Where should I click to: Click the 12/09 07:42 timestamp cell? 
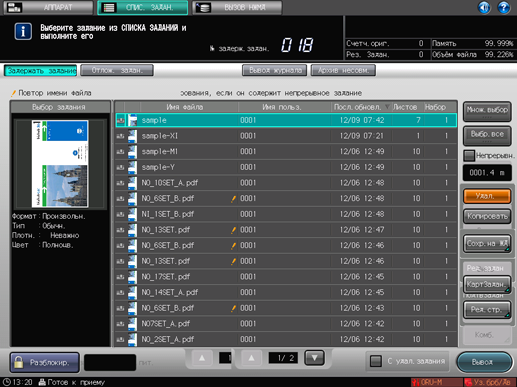(362, 120)
